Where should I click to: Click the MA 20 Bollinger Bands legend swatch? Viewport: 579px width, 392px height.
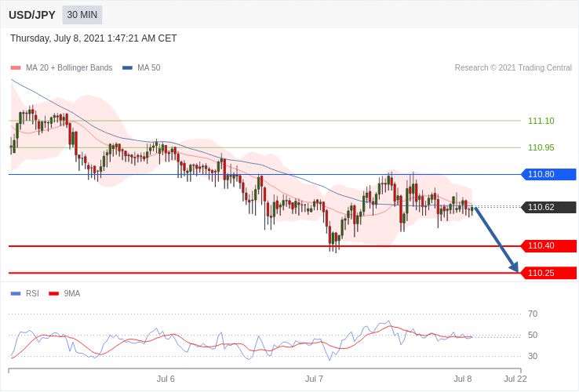coord(16,68)
